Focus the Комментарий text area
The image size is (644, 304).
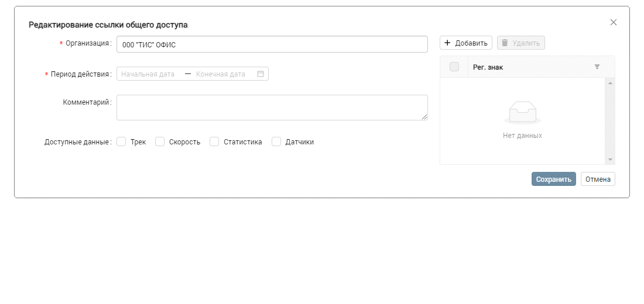272,108
